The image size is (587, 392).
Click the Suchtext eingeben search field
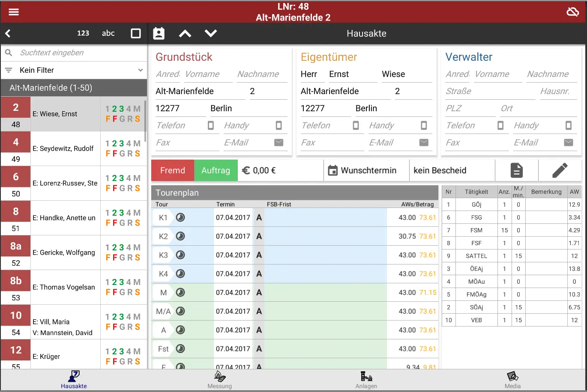point(79,53)
